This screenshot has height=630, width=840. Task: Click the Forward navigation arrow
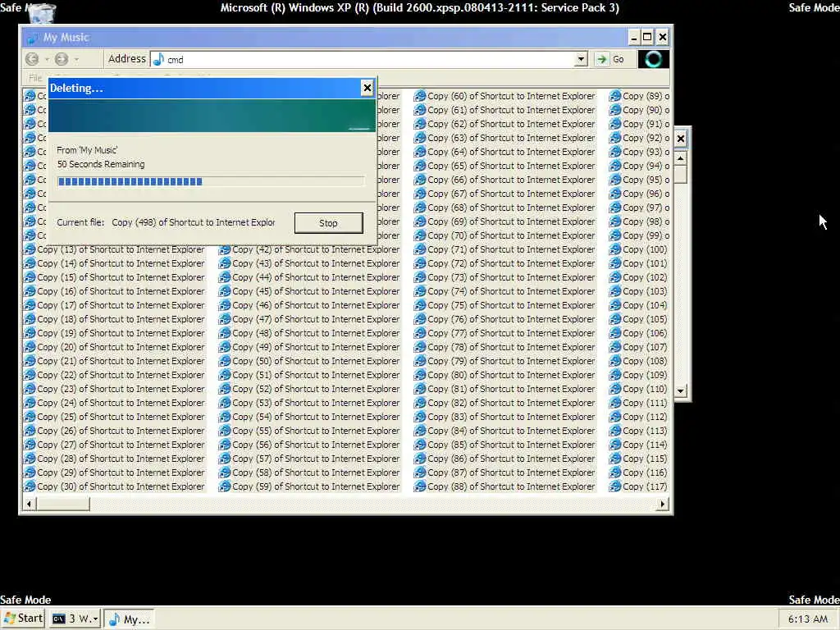pyautogui.click(x=62, y=59)
